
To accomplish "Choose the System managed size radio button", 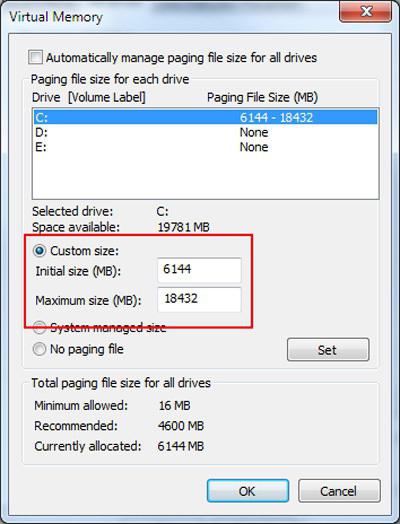I will 39,328.
